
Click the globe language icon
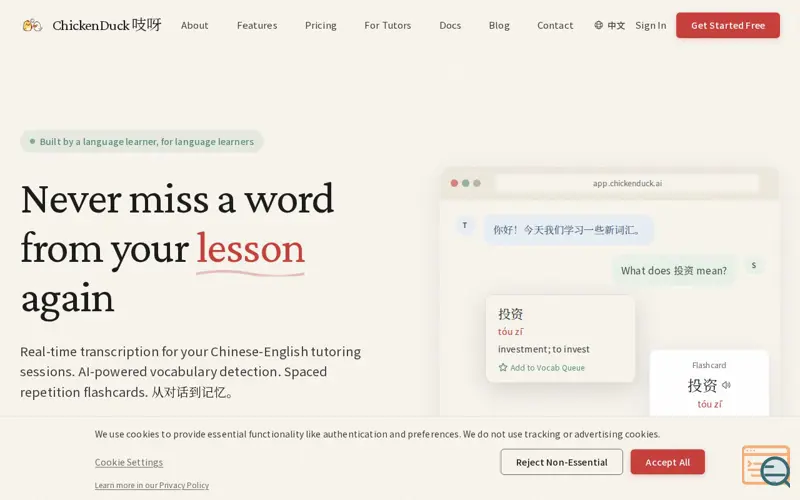(598, 25)
